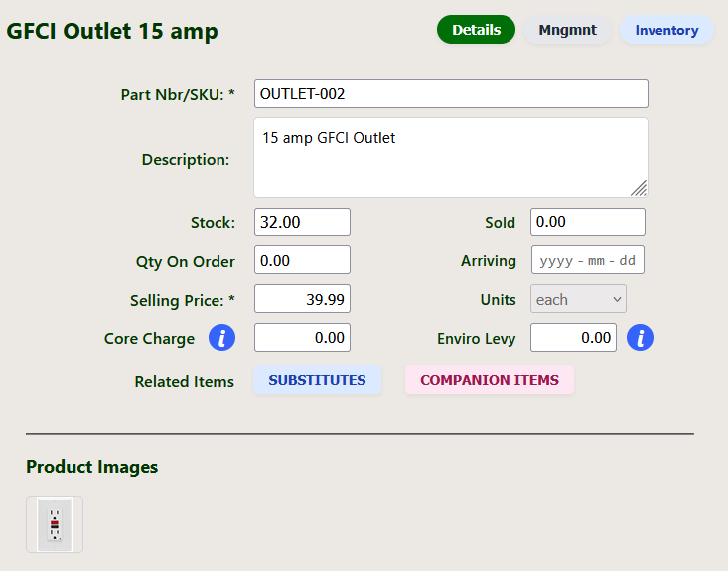Open the Inventory tab
This screenshot has width=728, height=571.
pos(666,30)
